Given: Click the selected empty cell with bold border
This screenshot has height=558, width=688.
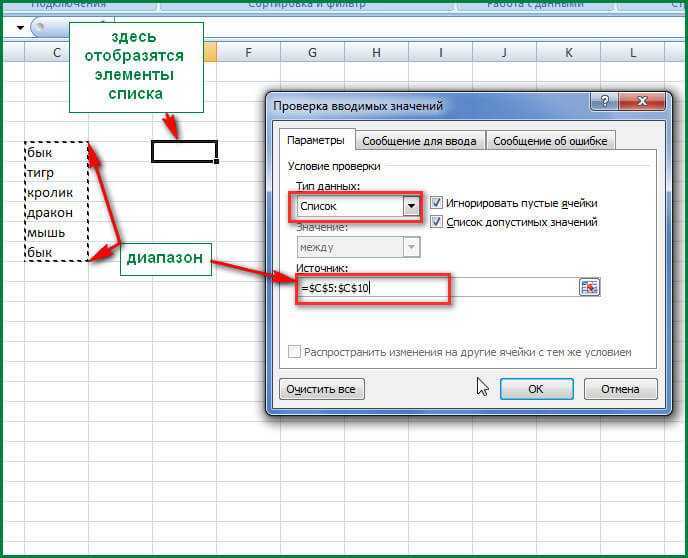Looking at the screenshot, I should (x=184, y=152).
